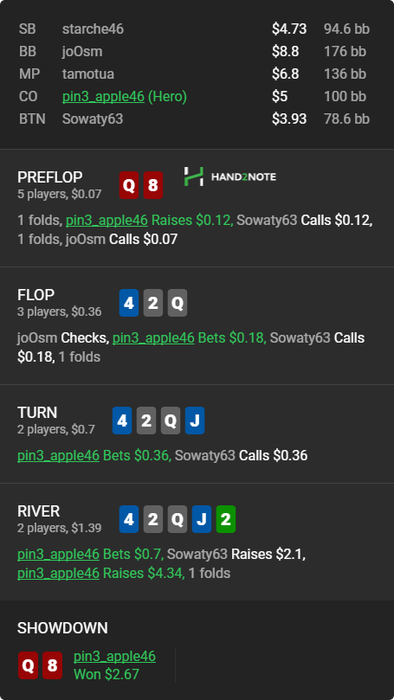The image size is (394, 700).
Task: Click the red Q card in showdown
Action: click(x=28, y=666)
